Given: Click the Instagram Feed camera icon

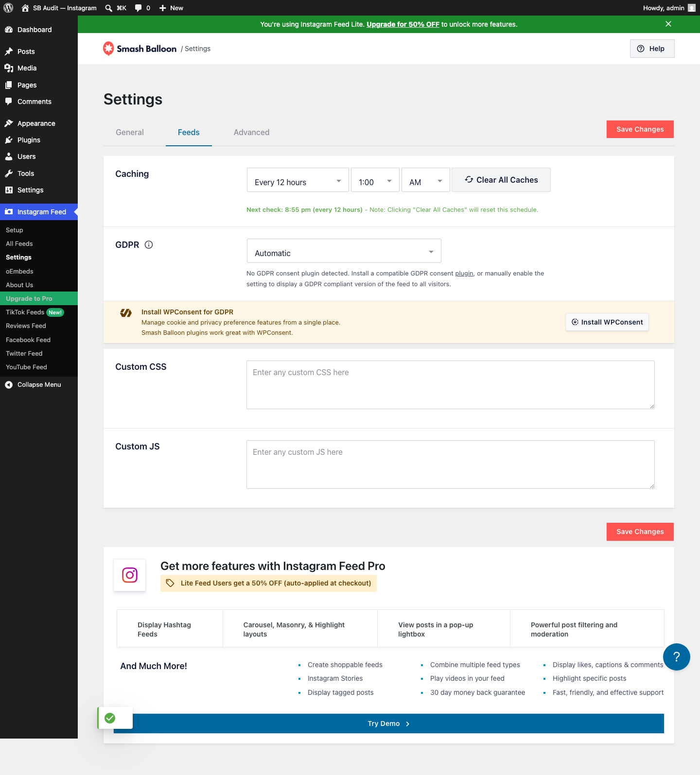Looking at the screenshot, I should 9,212.
